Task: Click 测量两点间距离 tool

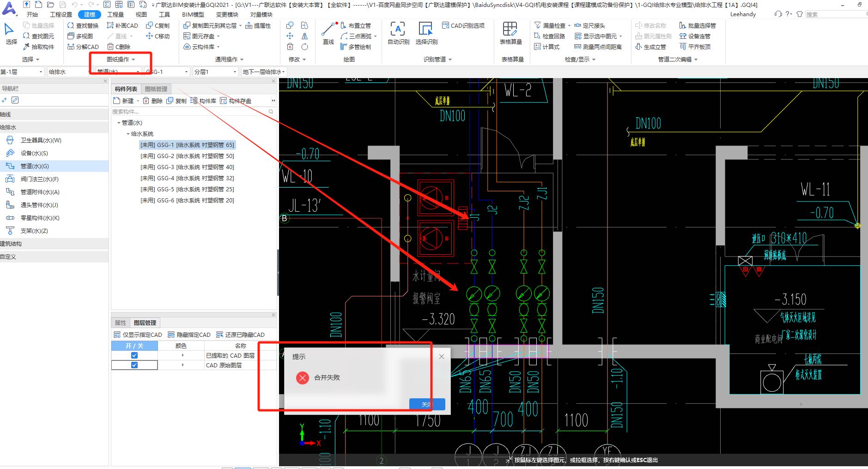Action: click(x=598, y=47)
